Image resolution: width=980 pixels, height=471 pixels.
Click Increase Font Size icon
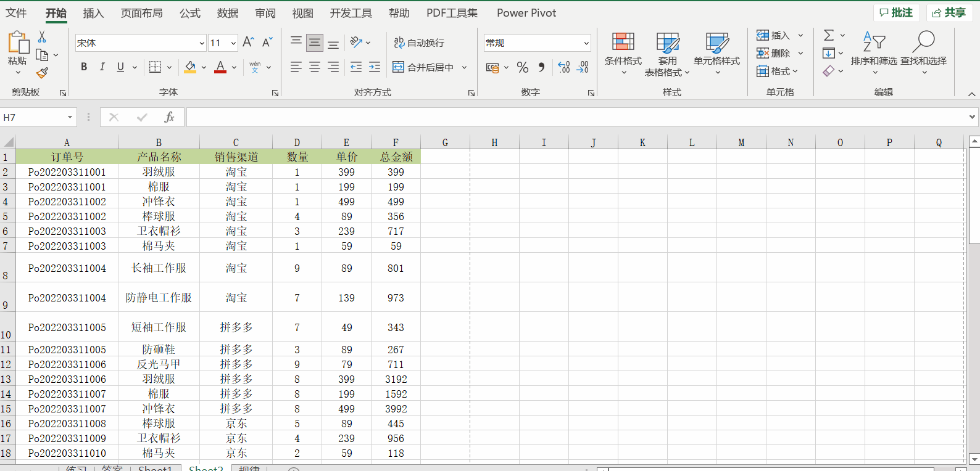[x=248, y=43]
